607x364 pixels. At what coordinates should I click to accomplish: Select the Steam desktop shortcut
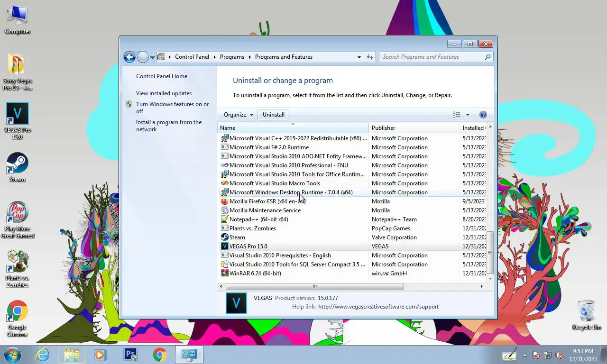(x=17, y=167)
